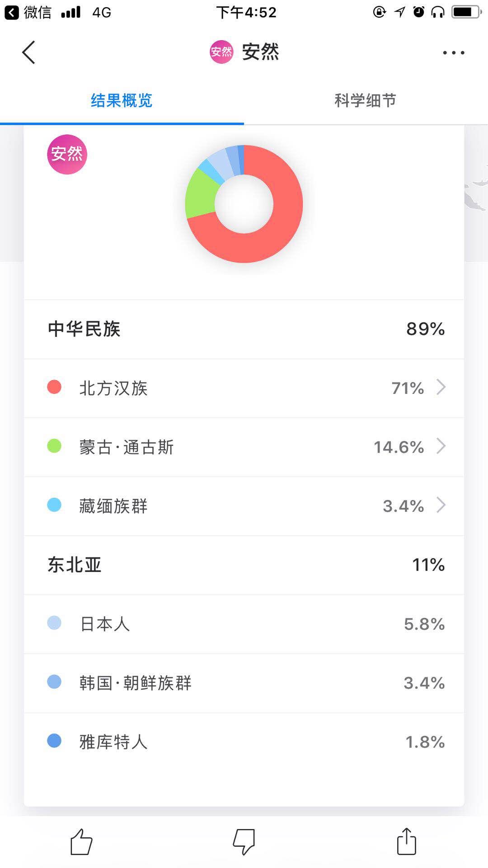Screen dimensions: 488x868
Task: Return to 微信 via status bar back icon
Action: coord(12,12)
